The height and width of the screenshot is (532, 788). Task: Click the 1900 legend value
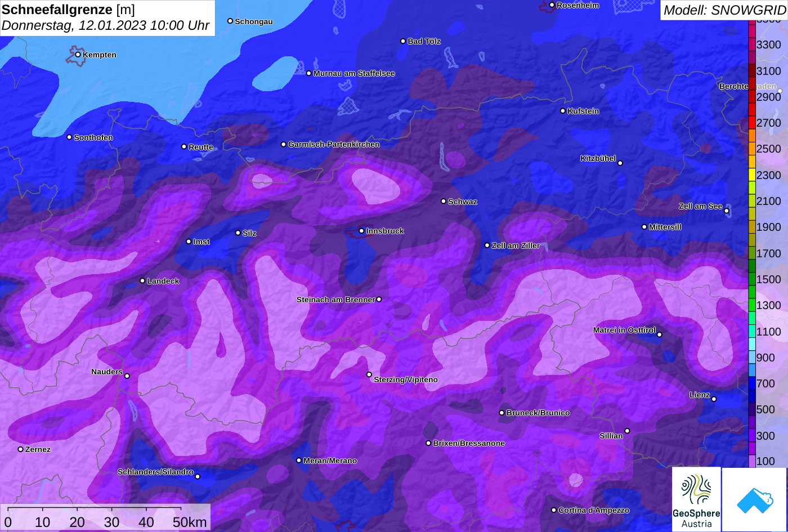tap(769, 227)
